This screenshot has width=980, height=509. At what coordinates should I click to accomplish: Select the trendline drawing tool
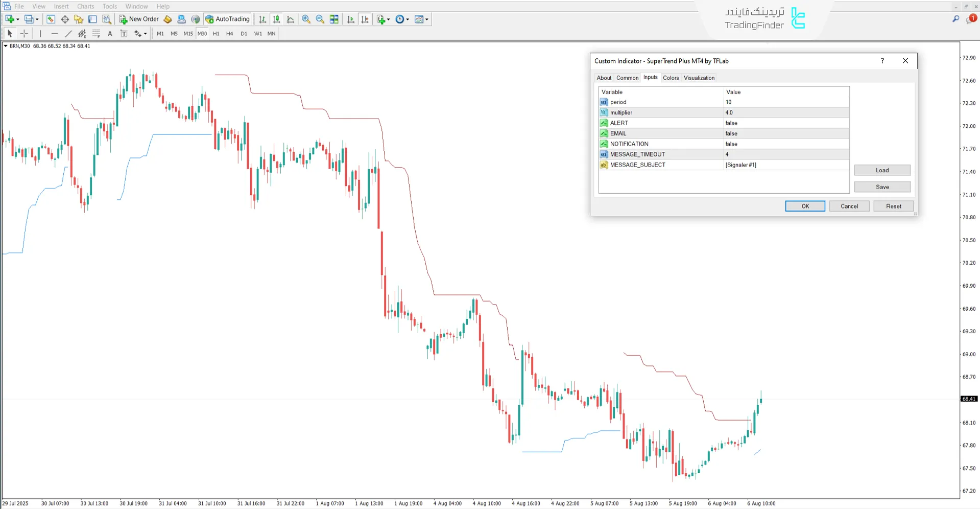pyautogui.click(x=68, y=34)
